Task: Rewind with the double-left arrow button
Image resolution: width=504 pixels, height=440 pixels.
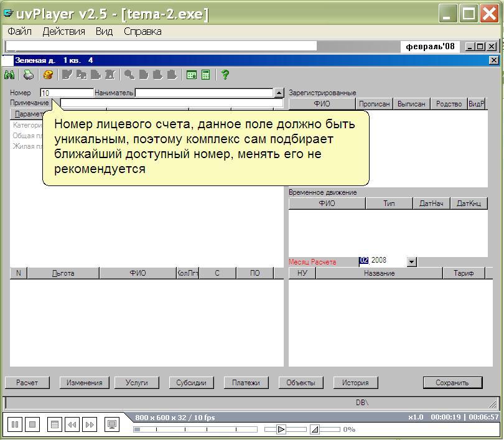Action: click(72, 424)
